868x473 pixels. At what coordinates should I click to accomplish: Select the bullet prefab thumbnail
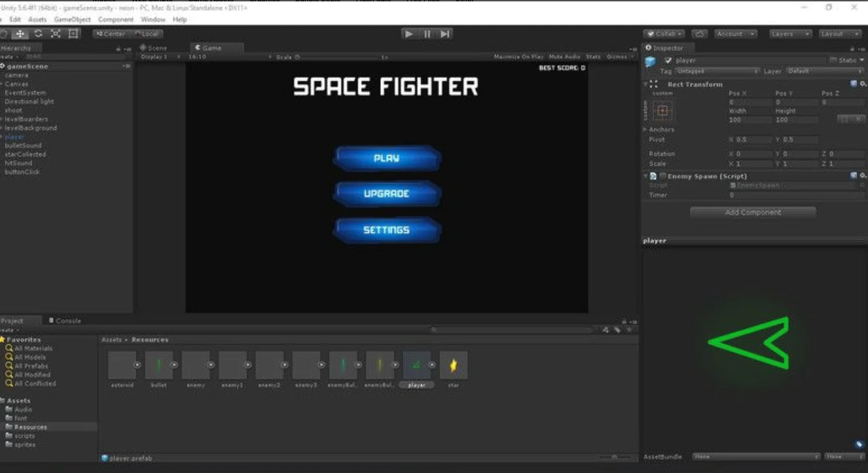point(159,366)
